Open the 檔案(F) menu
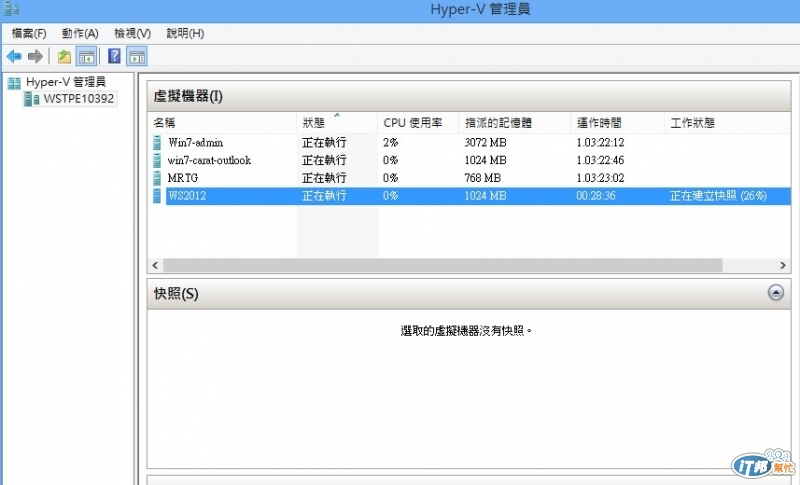Viewport: 800px width, 485px height. 29,34
